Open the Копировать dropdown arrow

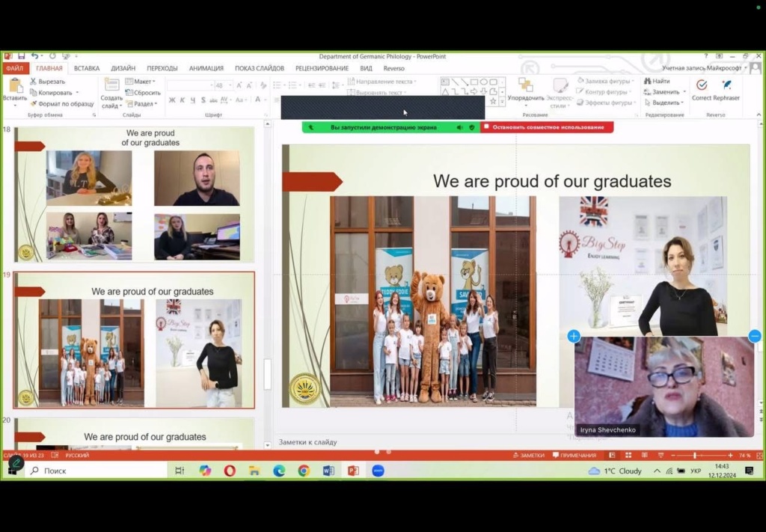(x=77, y=93)
